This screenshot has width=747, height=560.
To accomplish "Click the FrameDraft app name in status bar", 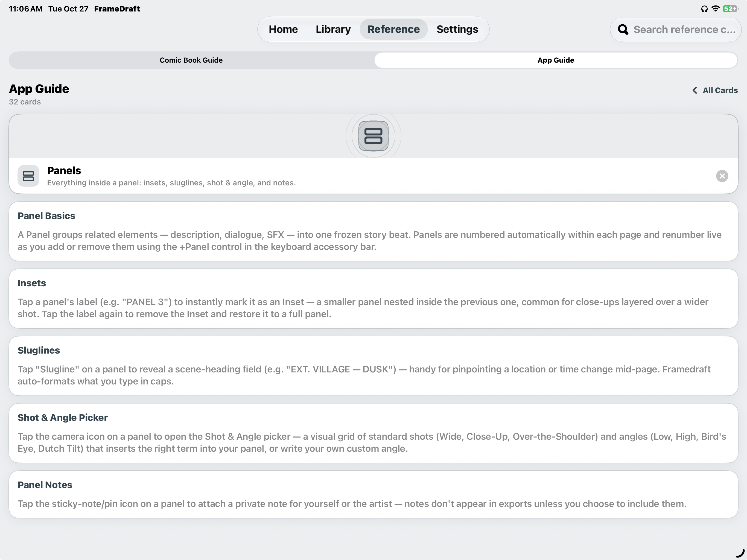I will (x=117, y=9).
